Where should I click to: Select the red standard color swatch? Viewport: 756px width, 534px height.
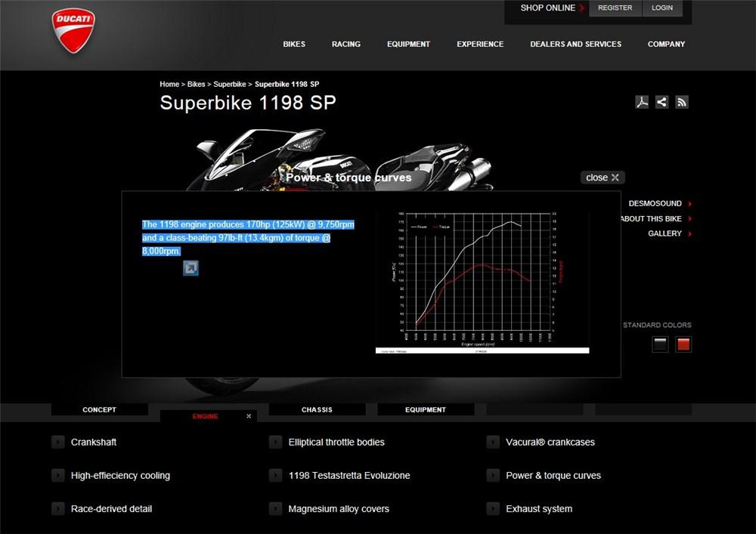point(683,344)
